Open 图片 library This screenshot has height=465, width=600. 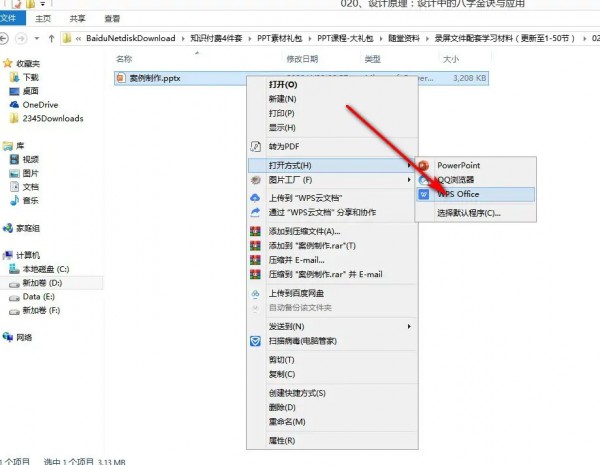click(31, 173)
